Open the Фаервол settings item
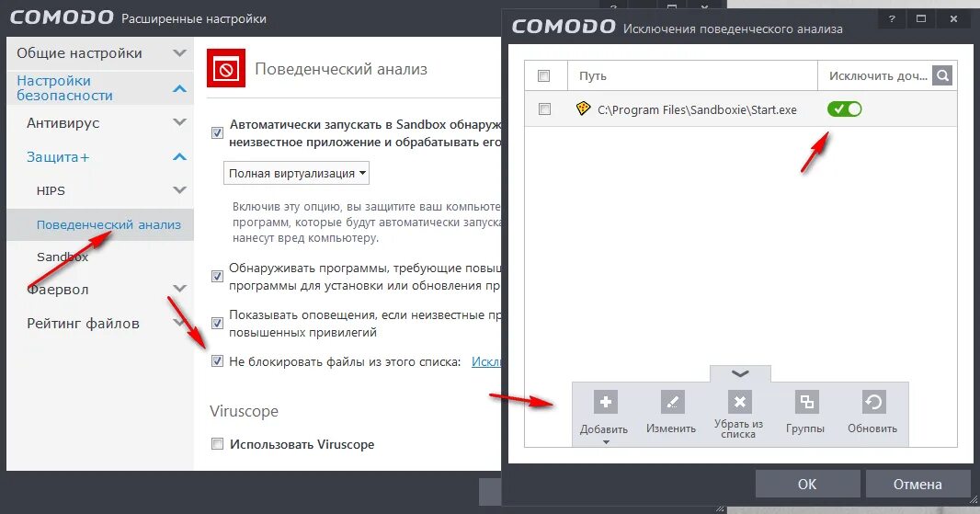This screenshot has width=980, height=514. point(58,290)
